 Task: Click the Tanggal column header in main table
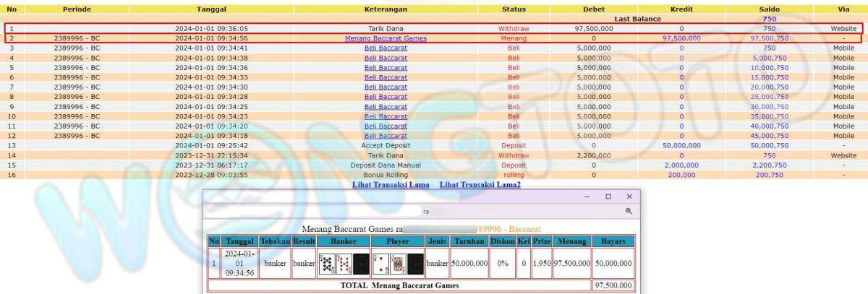(211, 9)
